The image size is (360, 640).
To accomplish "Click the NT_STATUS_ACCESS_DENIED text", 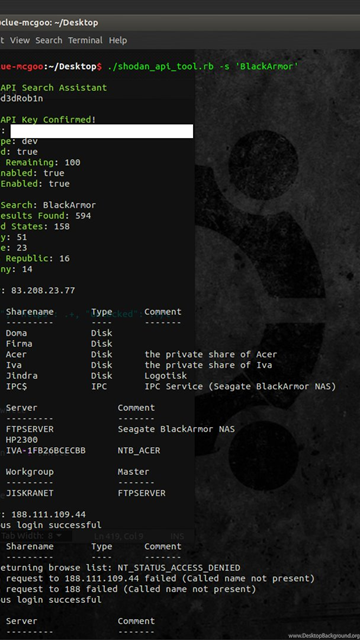I will 179,568.
